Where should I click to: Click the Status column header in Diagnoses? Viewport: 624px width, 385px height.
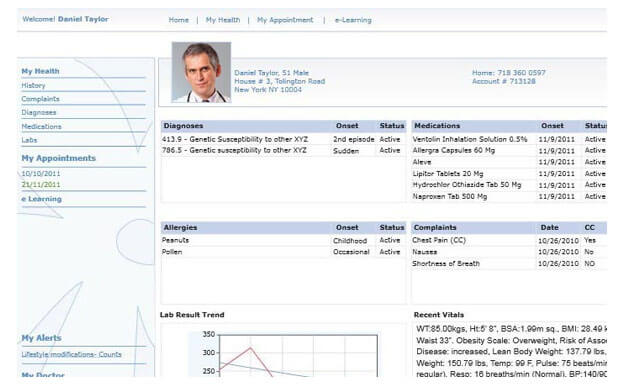(x=392, y=126)
